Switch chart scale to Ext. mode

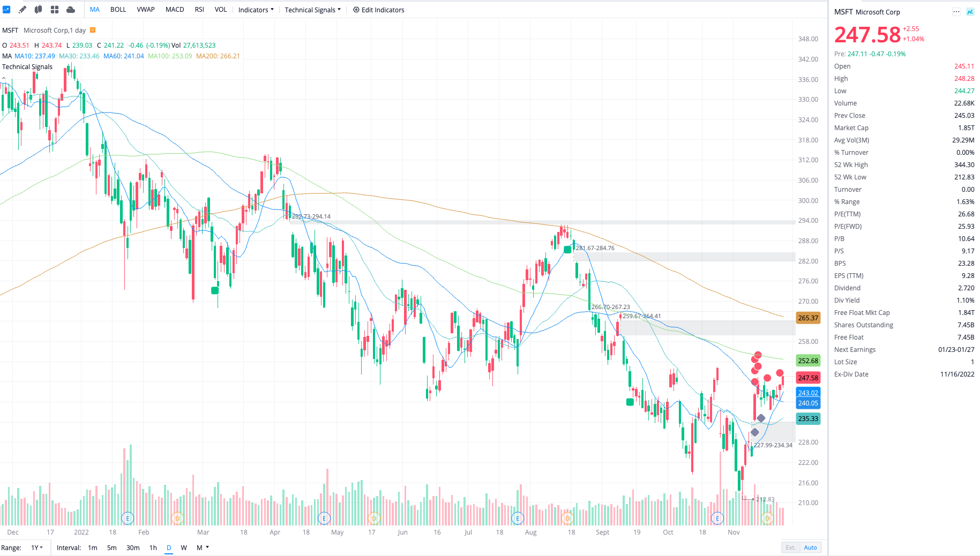pyautogui.click(x=790, y=547)
